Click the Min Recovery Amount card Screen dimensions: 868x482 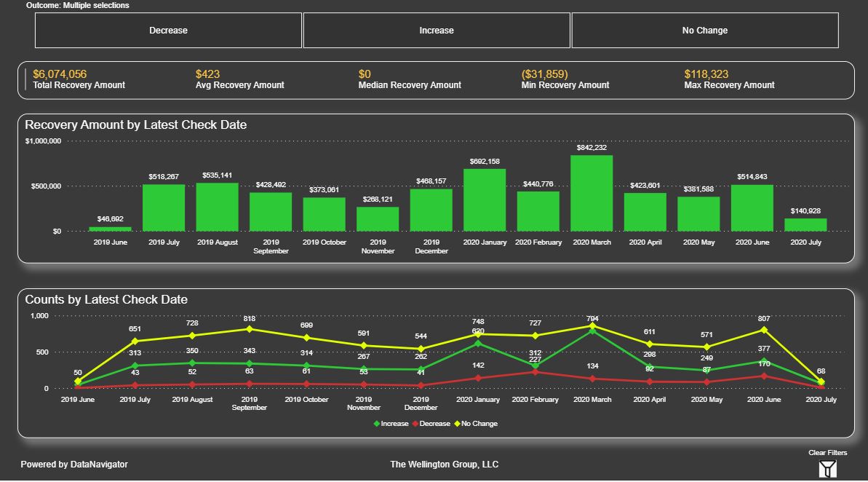click(565, 79)
